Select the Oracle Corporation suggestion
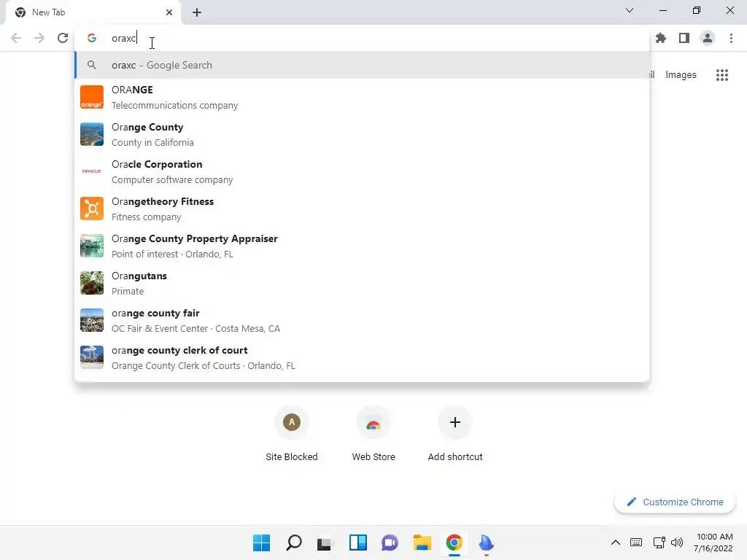The width and height of the screenshot is (747, 560). (x=362, y=171)
